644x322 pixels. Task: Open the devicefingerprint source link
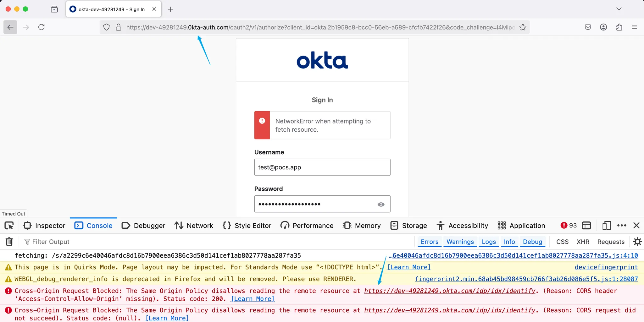tap(606, 267)
